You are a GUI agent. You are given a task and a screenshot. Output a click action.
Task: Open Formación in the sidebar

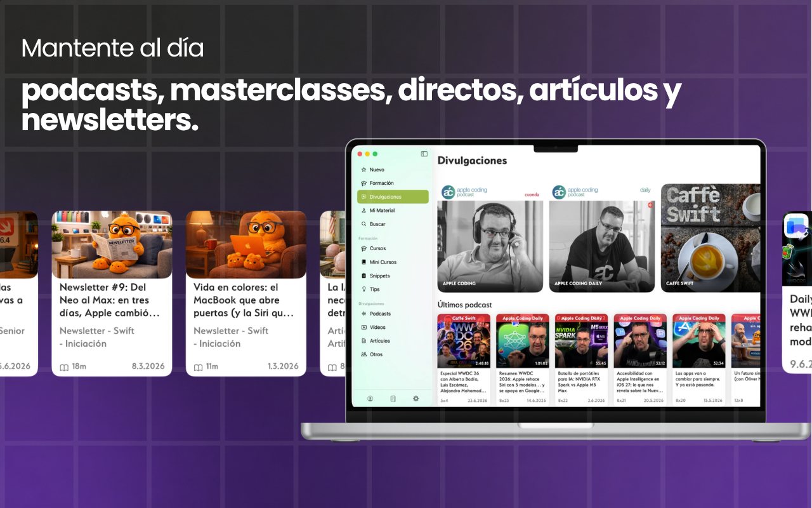pos(393,183)
